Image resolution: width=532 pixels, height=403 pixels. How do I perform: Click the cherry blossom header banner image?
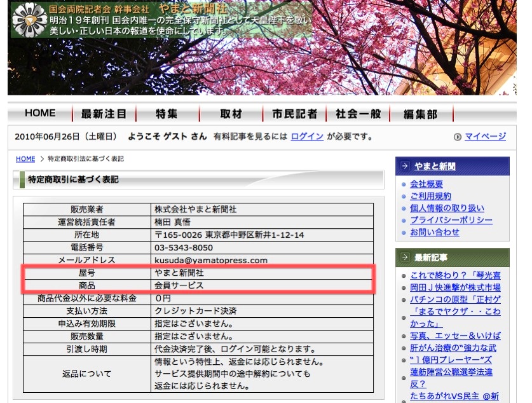262,48
